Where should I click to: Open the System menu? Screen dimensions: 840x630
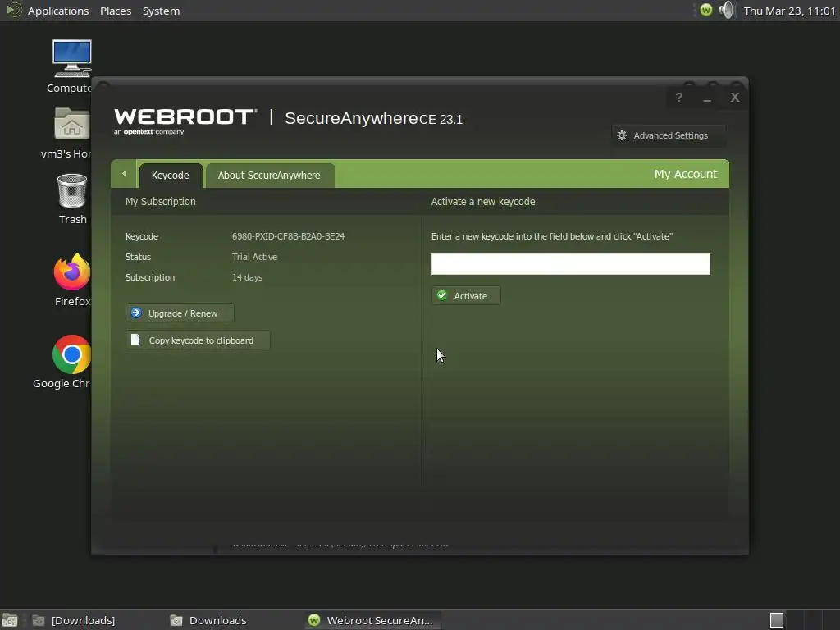pyautogui.click(x=161, y=11)
